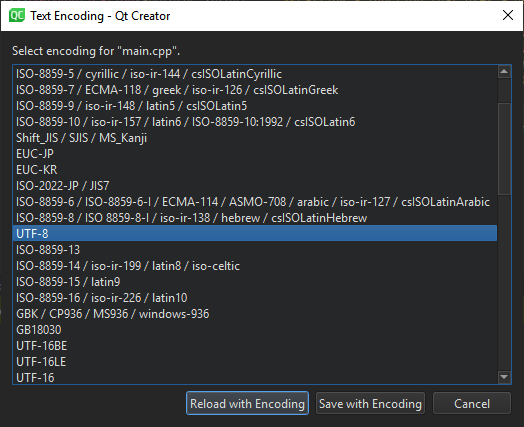Select ISO-8859-13 encoding

[255, 250]
